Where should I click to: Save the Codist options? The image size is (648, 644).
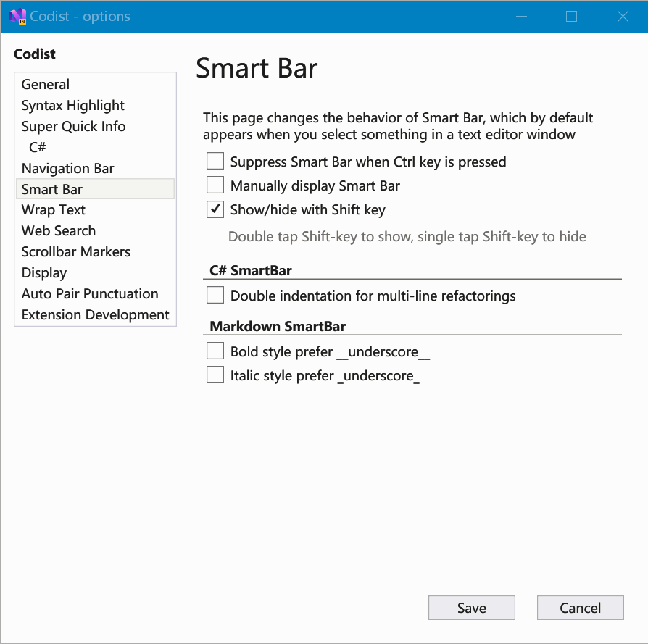pos(472,608)
